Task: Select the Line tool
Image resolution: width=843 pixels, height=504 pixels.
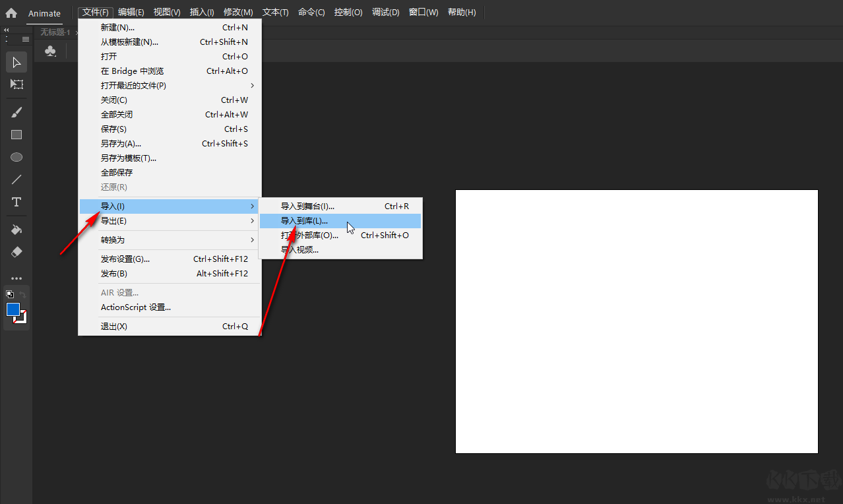Action: pos(16,179)
